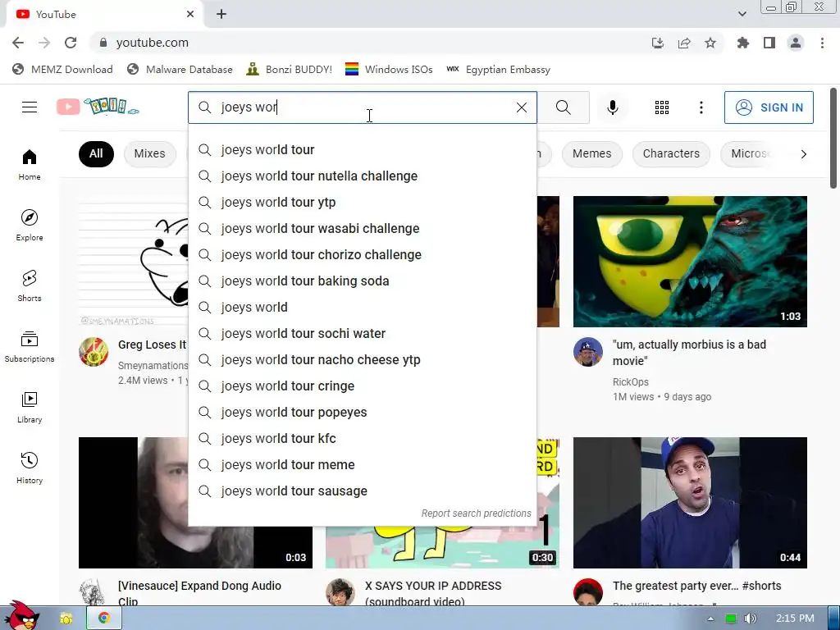Viewport: 840px width, 630px height.
Task: Open Windows ISOs bookmark
Action: coord(389,70)
